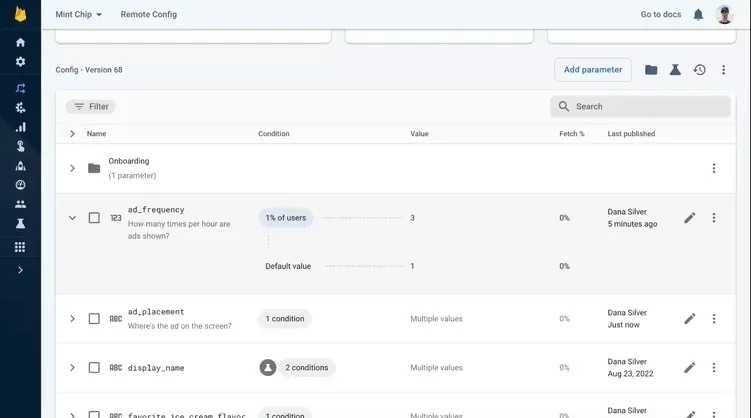Viewport: 751px width, 418px height.
Task: Open the analytics bar chart sidebar icon
Action: pyautogui.click(x=20, y=127)
